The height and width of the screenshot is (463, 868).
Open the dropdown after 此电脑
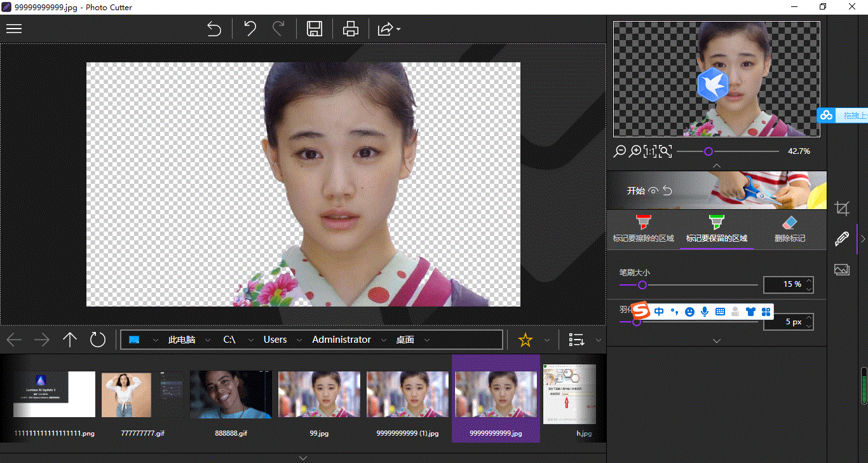pyautogui.click(x=207, y=340)
